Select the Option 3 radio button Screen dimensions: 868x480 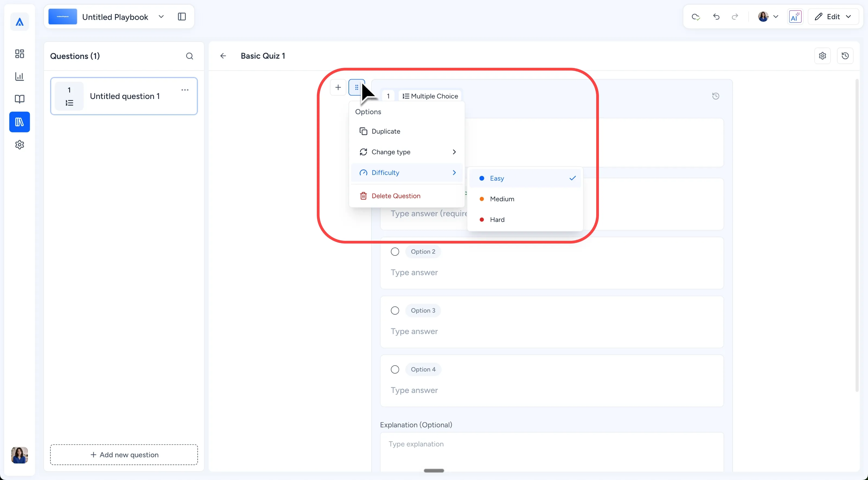coord(395,311)
